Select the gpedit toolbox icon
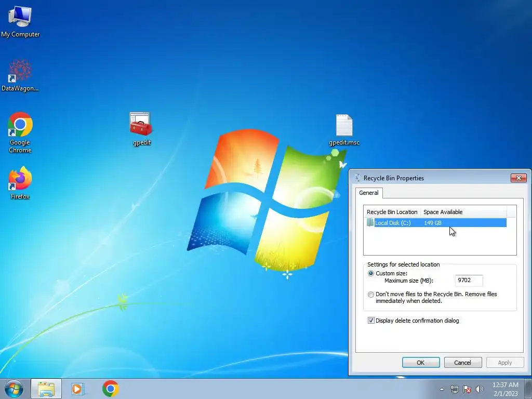Screen dimensions: 532x399 [141, 129]
